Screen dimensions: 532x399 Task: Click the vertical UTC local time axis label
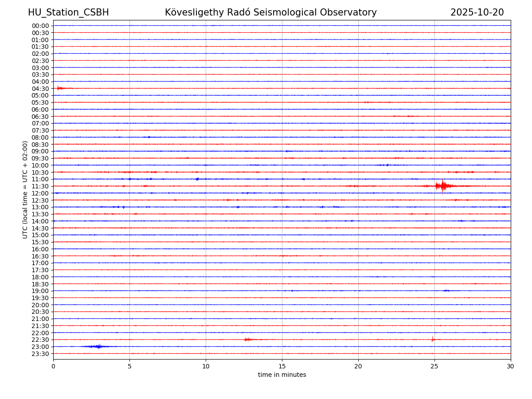coord(25,190)
